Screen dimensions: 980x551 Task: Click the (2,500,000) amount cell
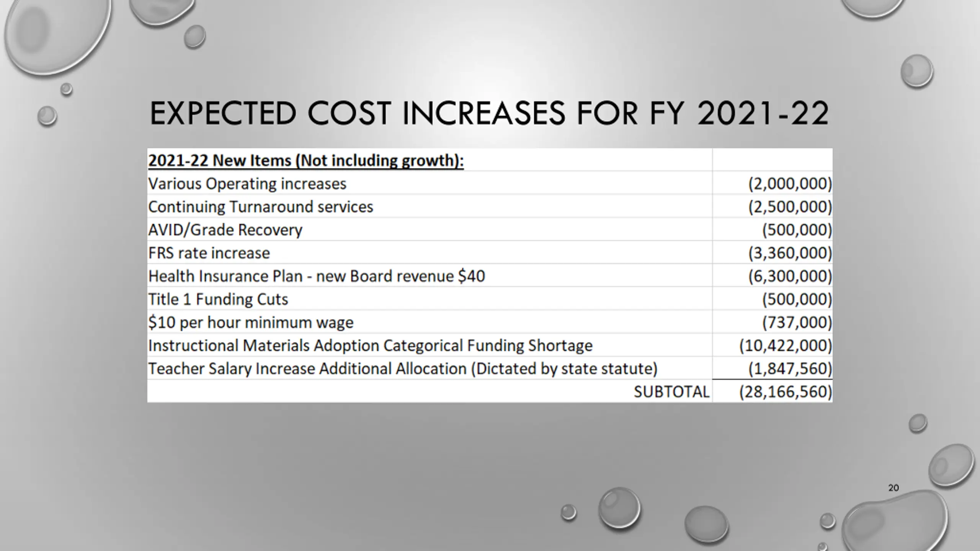click(790, 207)
